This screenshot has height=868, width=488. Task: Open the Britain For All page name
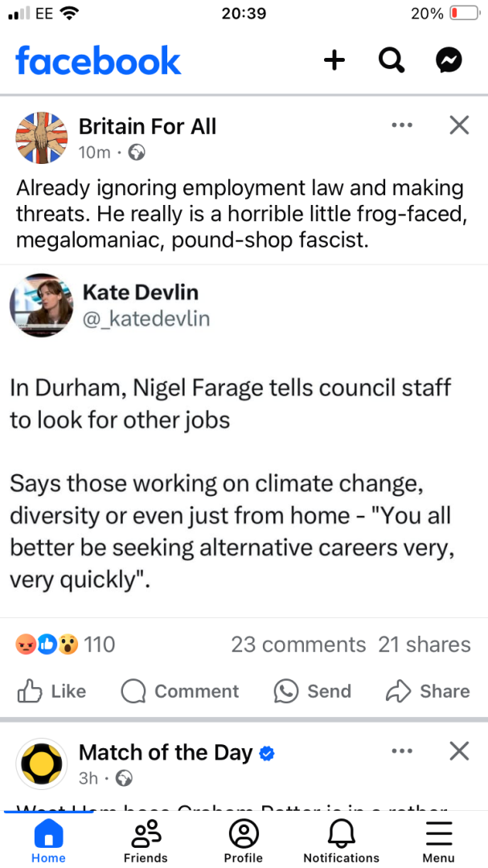coord(147,126)
